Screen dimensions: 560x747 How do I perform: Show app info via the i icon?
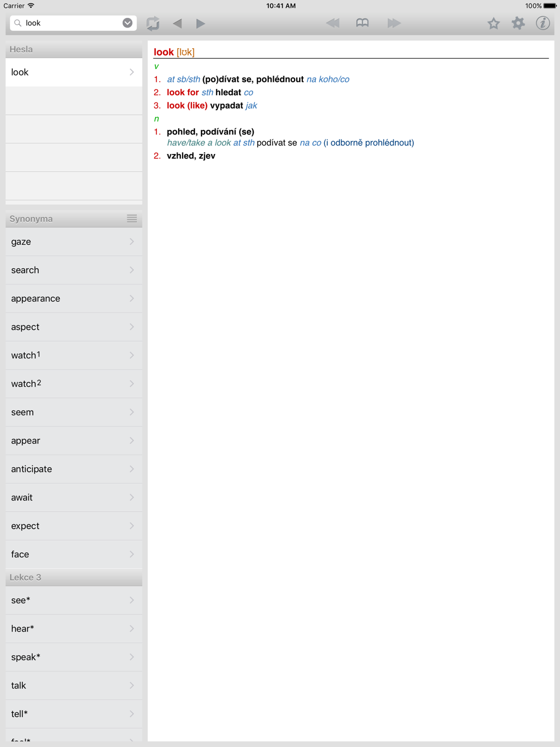[x=543, y=24]
